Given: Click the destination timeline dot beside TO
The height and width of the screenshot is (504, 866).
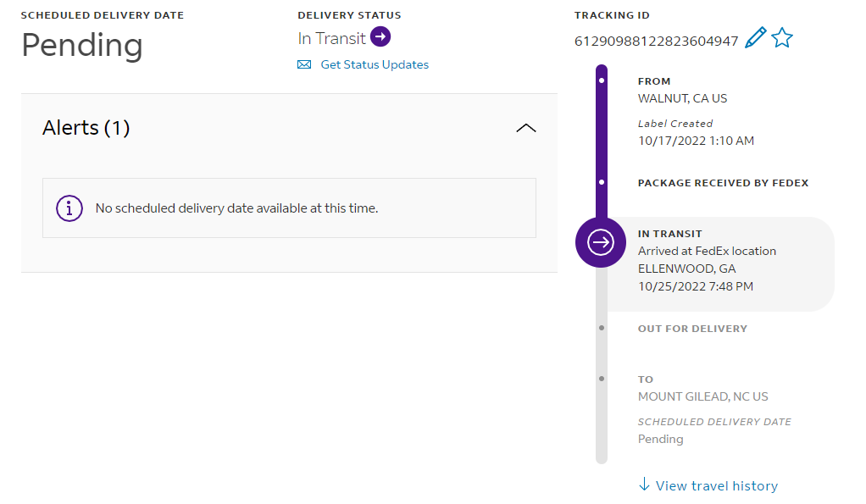Looking at the screenshot, I should 601,379.
